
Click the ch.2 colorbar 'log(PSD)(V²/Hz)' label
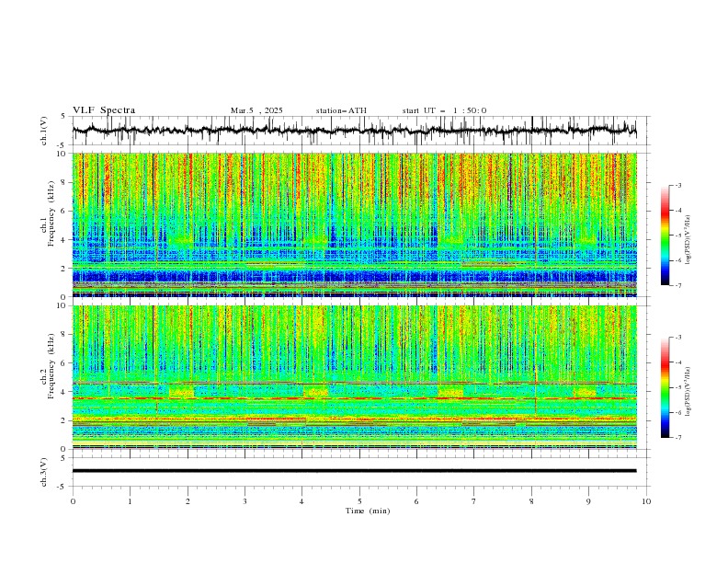[688, 392]
